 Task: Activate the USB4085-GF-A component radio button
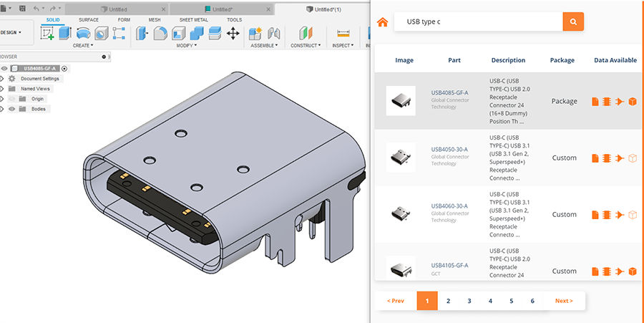pyautogui.click(x=65, y=68)
